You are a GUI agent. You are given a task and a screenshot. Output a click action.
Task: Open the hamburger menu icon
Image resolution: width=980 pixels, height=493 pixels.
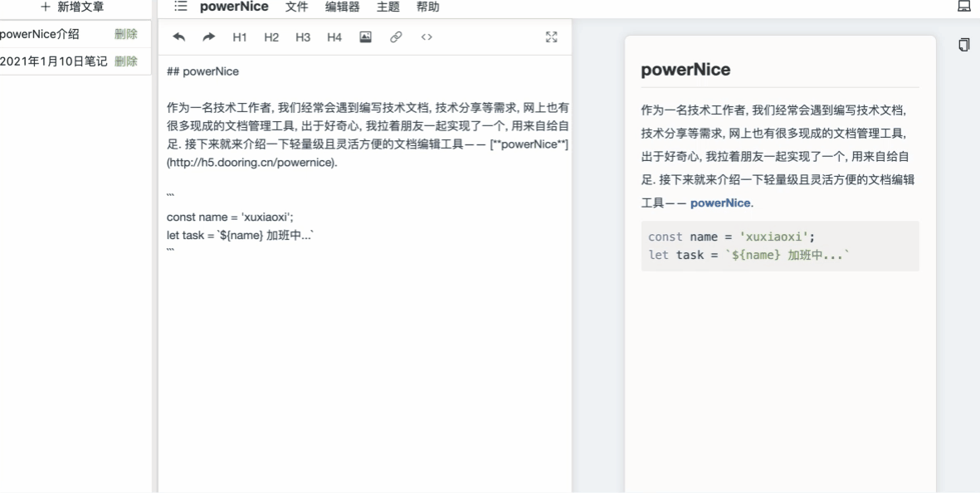(x=181, y=7)
